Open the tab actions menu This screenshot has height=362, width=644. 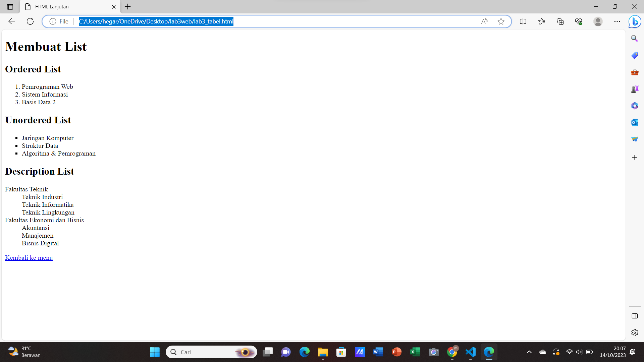10,6
